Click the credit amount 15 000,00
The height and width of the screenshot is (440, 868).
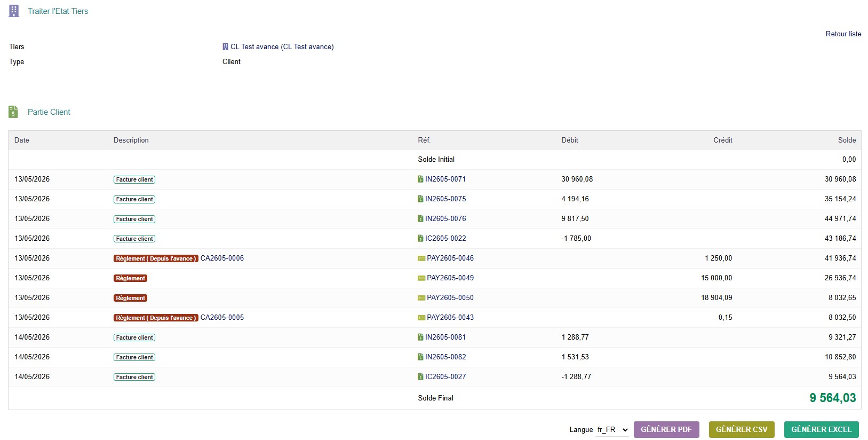[716, 278]
